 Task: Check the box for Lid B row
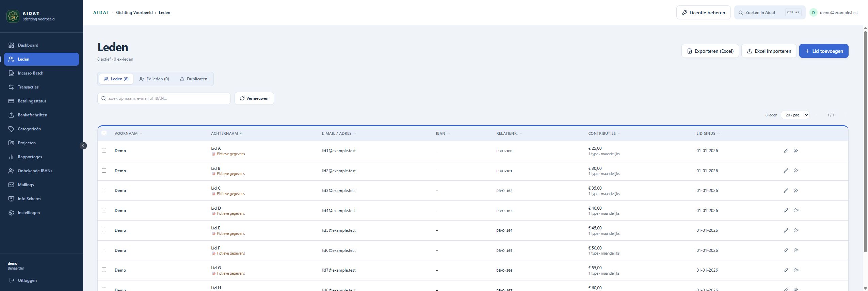coord(104,171)
